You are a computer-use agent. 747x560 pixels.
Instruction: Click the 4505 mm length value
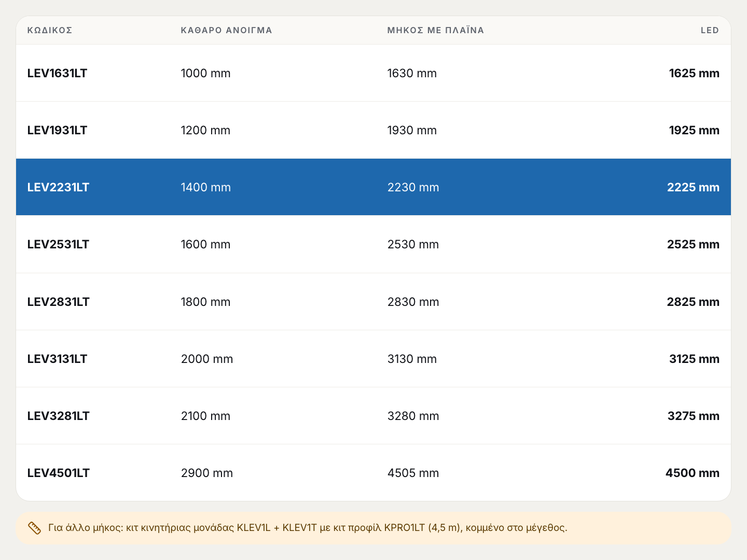pyautogui.click(x=413, y=473)
